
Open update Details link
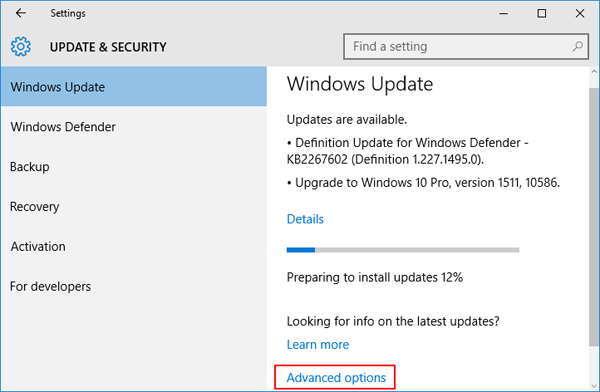(x=305, y=219)
